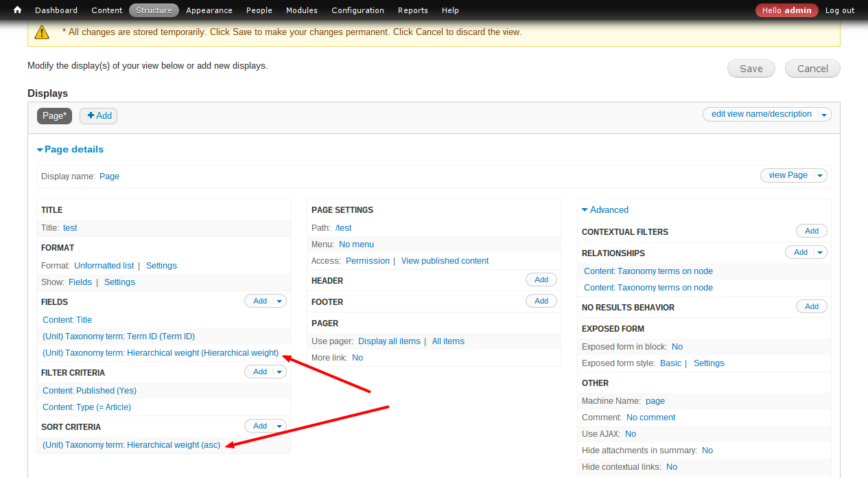Screen dimensions: 868x478
Task: Open the Relationships Add dropdown arrow
Action: coord(820,253)
